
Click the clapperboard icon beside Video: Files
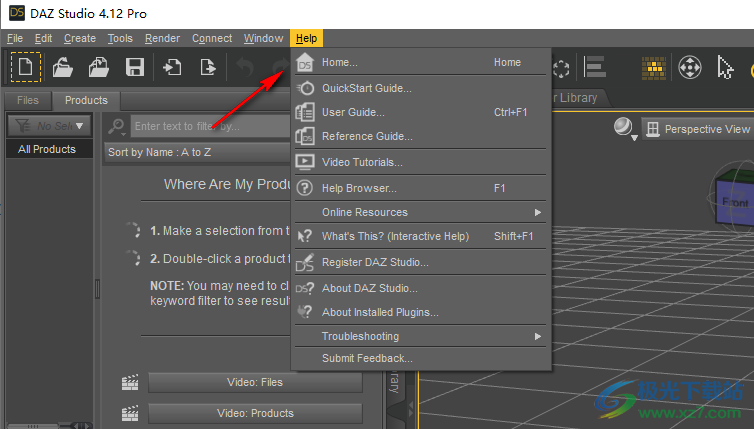(x=130, y=382)
